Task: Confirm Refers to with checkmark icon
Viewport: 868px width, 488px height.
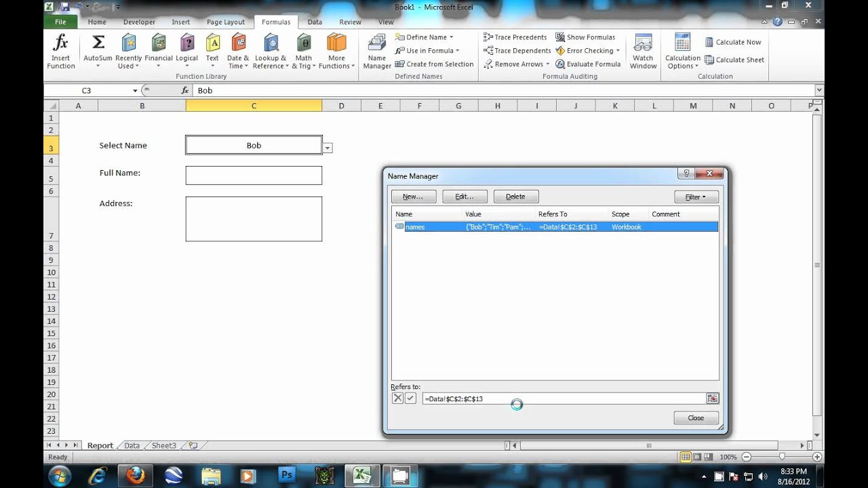Action: coord(410,399)
